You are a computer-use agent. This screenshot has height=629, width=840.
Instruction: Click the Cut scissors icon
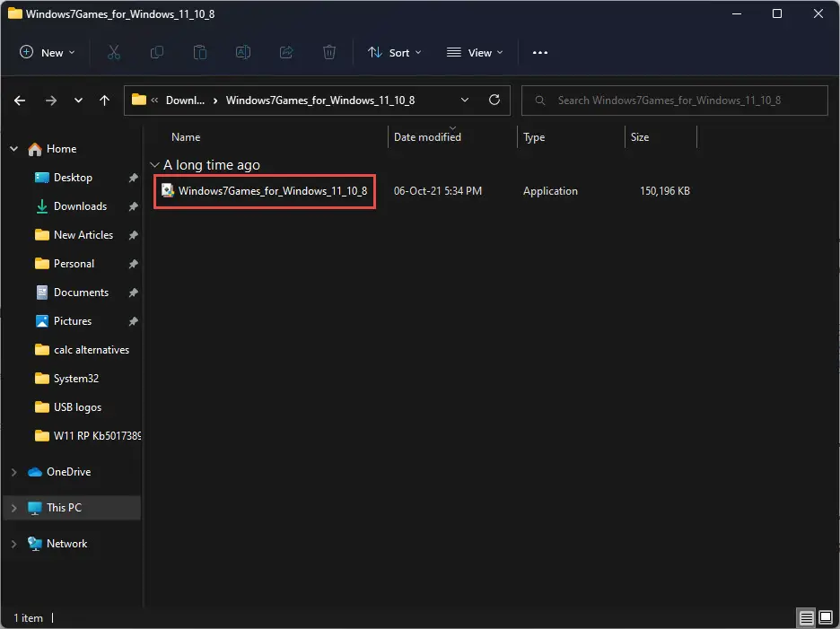114,53
